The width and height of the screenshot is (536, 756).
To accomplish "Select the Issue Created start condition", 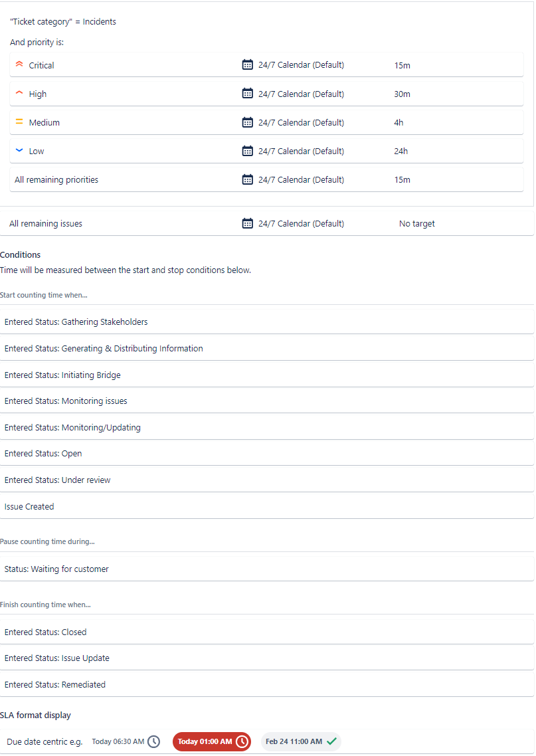I will pyautogui.click(x=267, y=506).
